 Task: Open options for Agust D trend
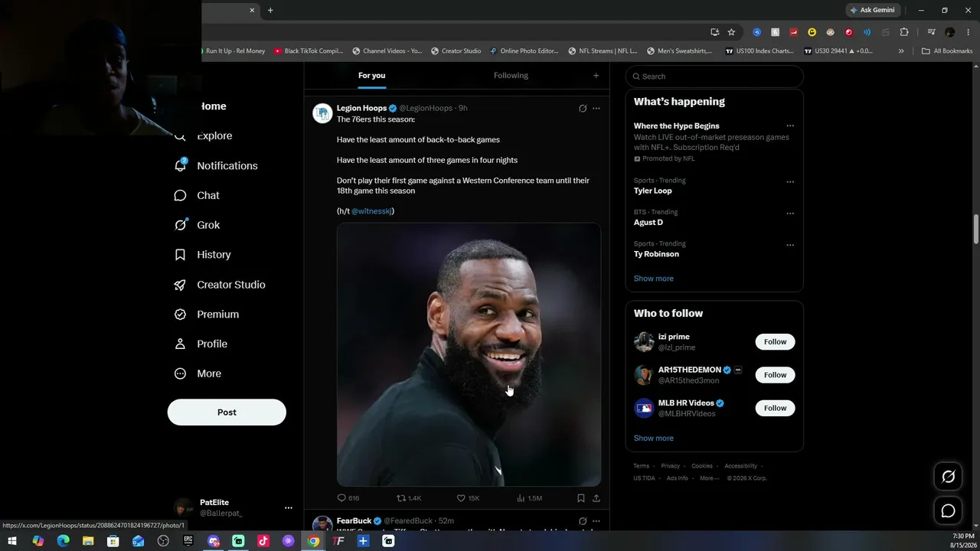[790, 214]
